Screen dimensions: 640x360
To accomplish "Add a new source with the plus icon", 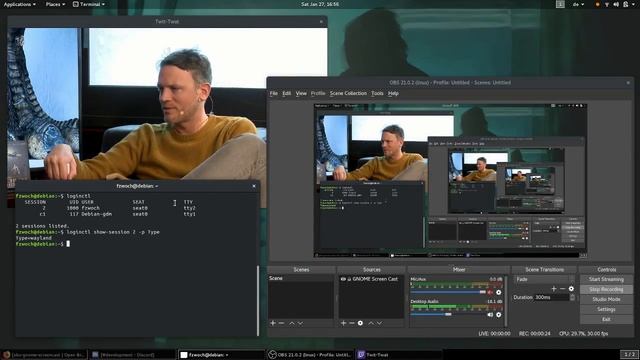I will coord(343,323).
